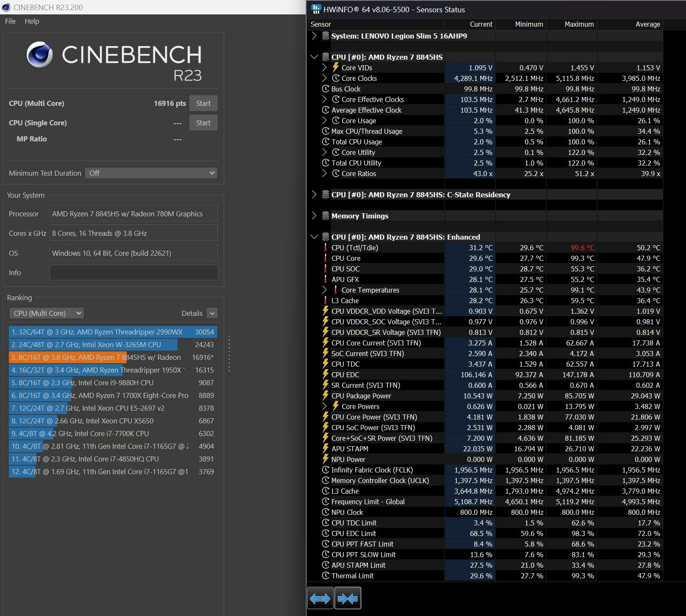Click the shrink-layout inward arrows icon

click(x=348, y=598)
